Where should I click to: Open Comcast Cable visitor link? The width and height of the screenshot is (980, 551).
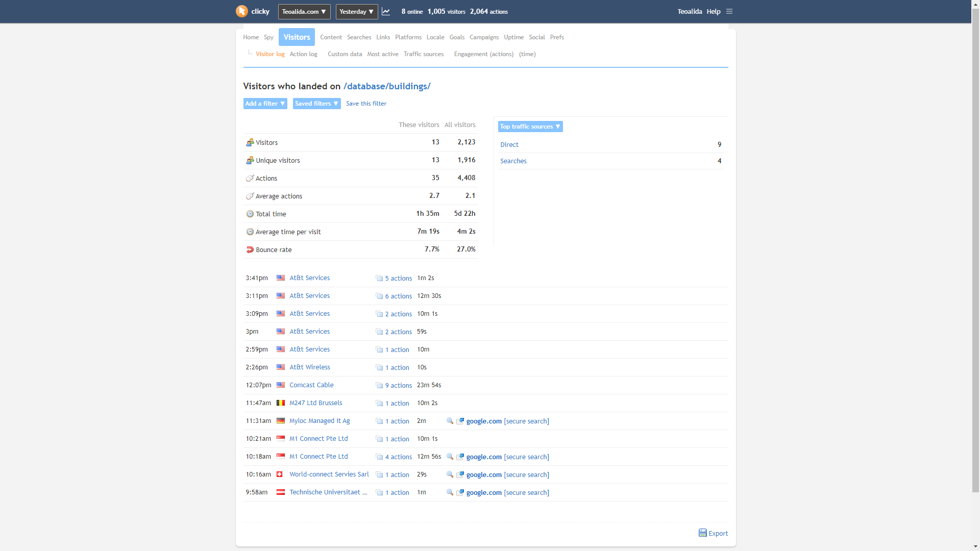coord(311,385)
